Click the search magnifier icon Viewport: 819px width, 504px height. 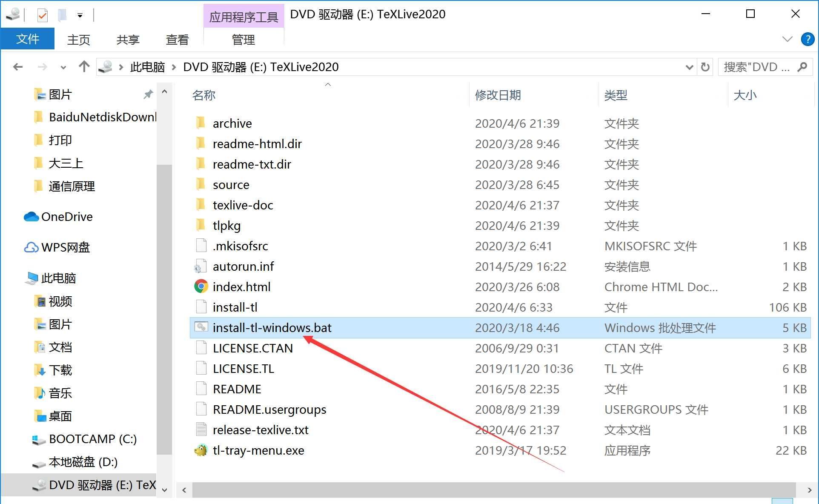802,67
